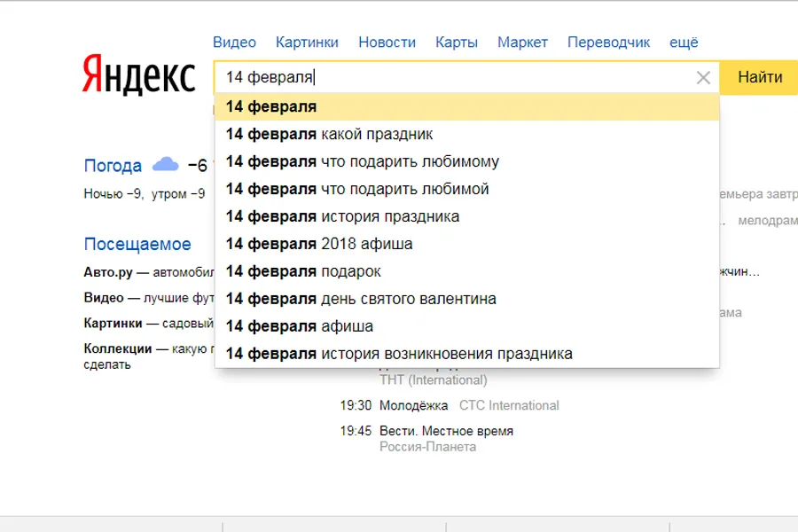
Task: Click the СТС International channel name
Action: click(509, 406)
